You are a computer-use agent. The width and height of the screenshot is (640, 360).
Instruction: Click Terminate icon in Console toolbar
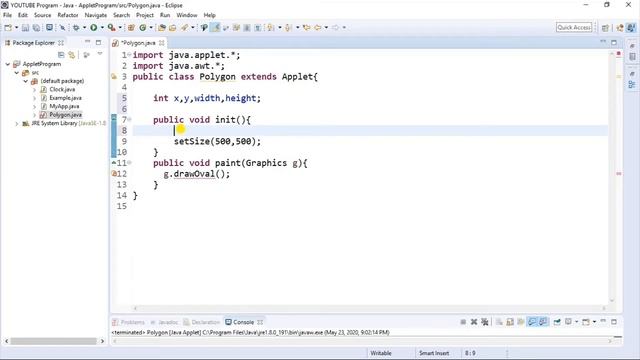(x=463, y=322)
